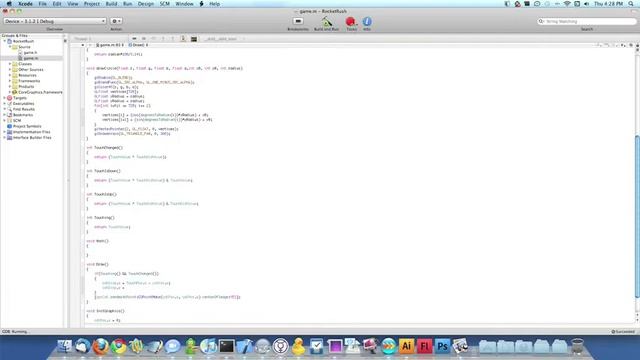The image size is (640, 360).
Task: Open the Trash in the dock
Action: coord(577,346)
